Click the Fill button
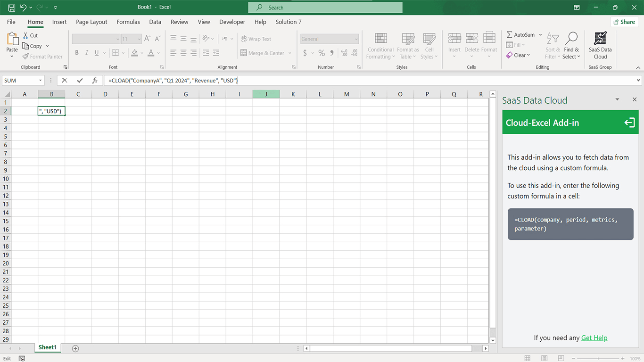The height and width of the screenshot is (362, 644). coord(515,45)
